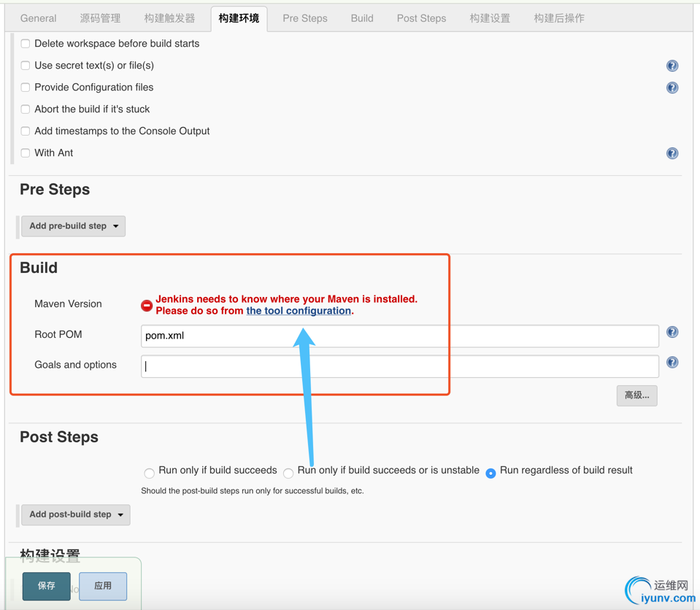700x610 pixels.
Task: Enable Abort the build if it's stuck
Action: pos(26,109)
